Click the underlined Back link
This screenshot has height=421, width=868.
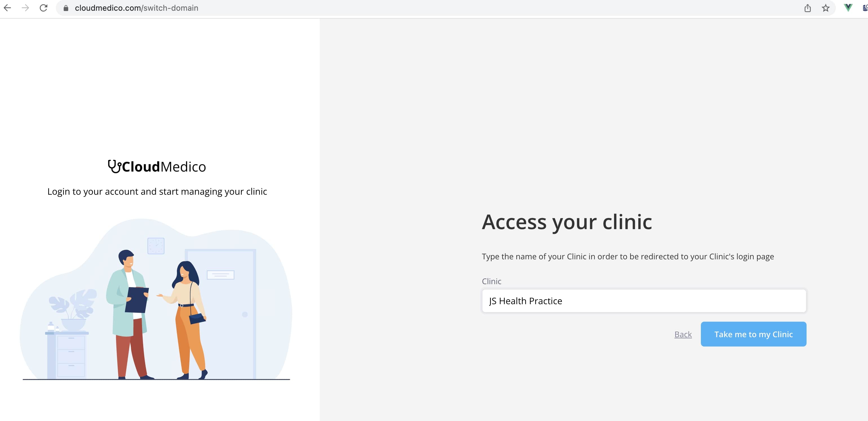tap(683, 334)
